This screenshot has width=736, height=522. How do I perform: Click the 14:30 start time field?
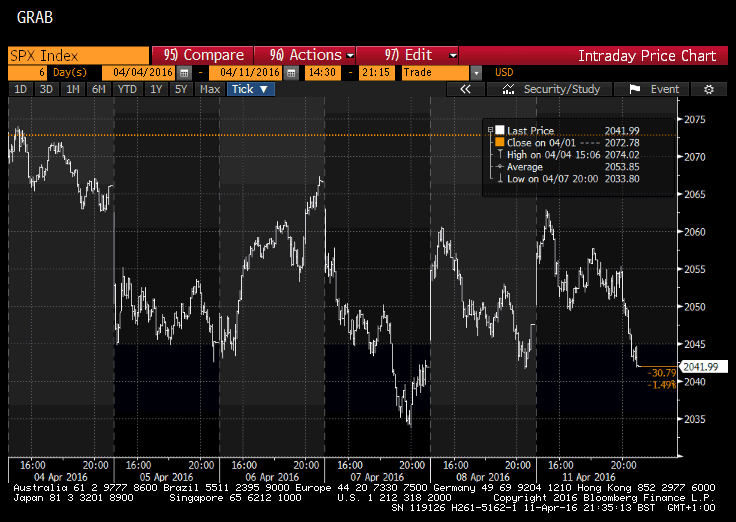[x=322, y=73]
